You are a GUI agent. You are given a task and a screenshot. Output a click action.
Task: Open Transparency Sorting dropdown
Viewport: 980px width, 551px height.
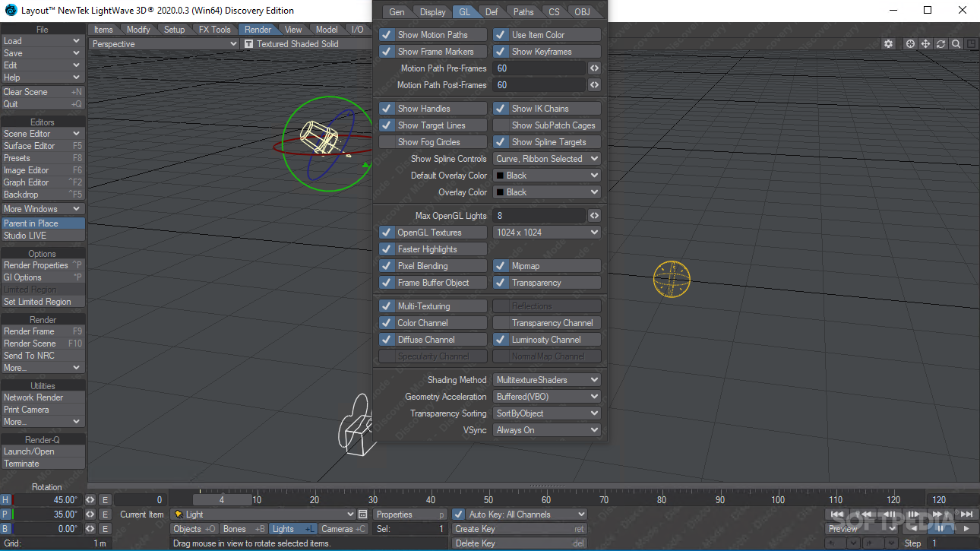coord(547,413)
